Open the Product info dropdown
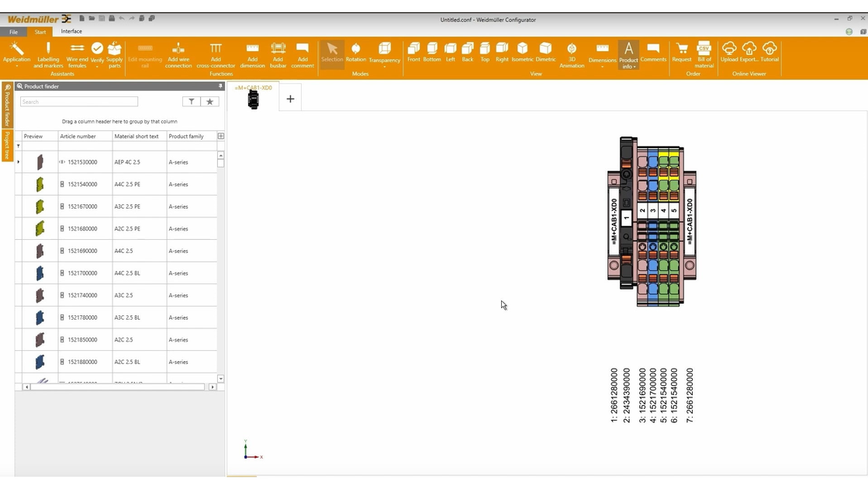This screenshot has width=868, height=489. pos(628,54)
